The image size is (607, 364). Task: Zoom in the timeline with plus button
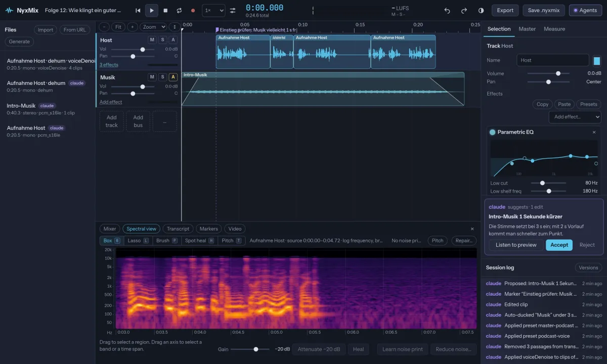132,27
